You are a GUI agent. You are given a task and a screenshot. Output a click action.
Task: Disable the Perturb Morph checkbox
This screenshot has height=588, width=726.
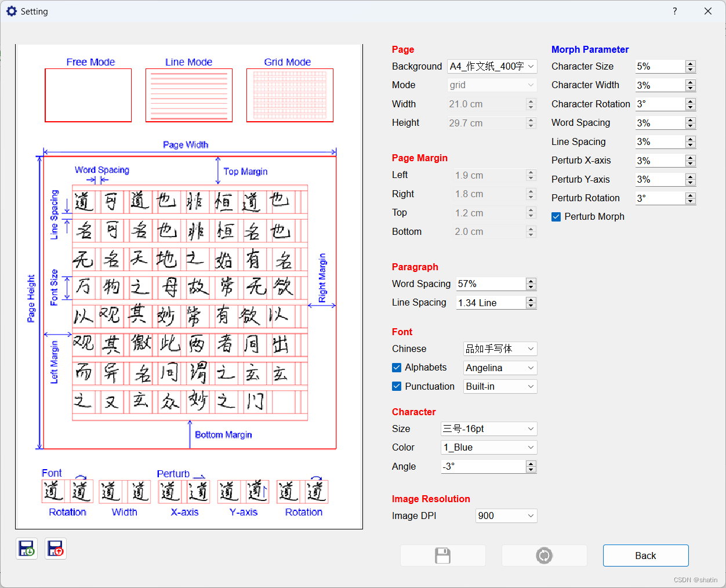(x=556, y=217)
